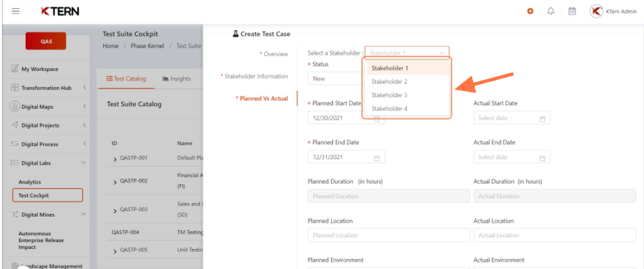Image resolution: width=644 pixels, height=269 pixels.
Task: Click the Digital Labs list icon
Action: 15,163
